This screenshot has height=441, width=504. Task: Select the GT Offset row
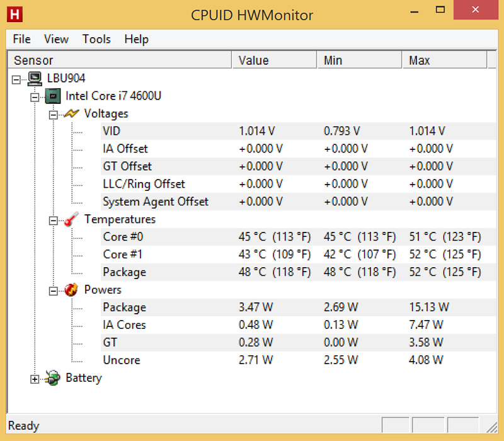point(298,166)
